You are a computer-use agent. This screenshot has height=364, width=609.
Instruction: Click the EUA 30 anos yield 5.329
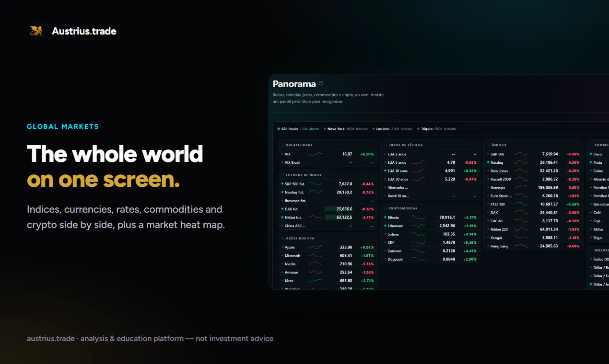pos(450,179)
